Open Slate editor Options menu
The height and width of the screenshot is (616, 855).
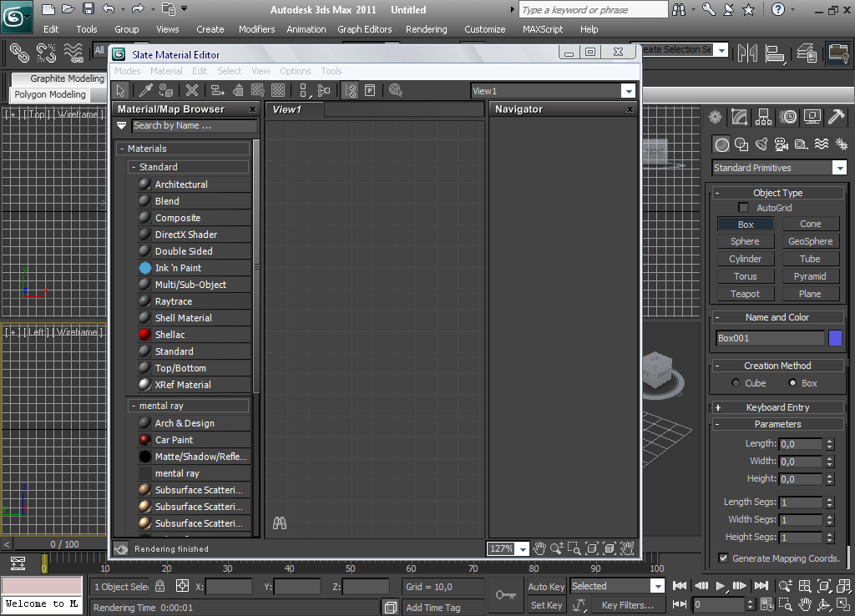click(x=295, y=71)
